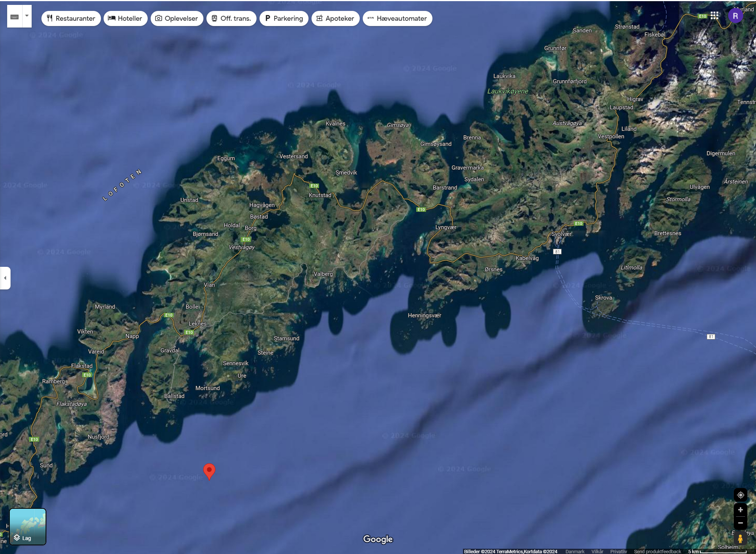This screenshot has height=554, width=756.
Task: Search for Hæveautomater nearby
Action: [397, 18]
